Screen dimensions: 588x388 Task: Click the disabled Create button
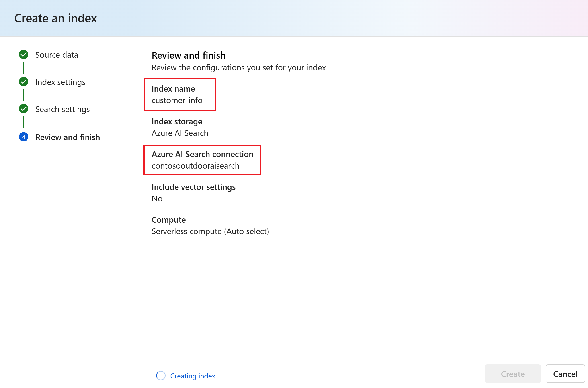click(513, 374)
